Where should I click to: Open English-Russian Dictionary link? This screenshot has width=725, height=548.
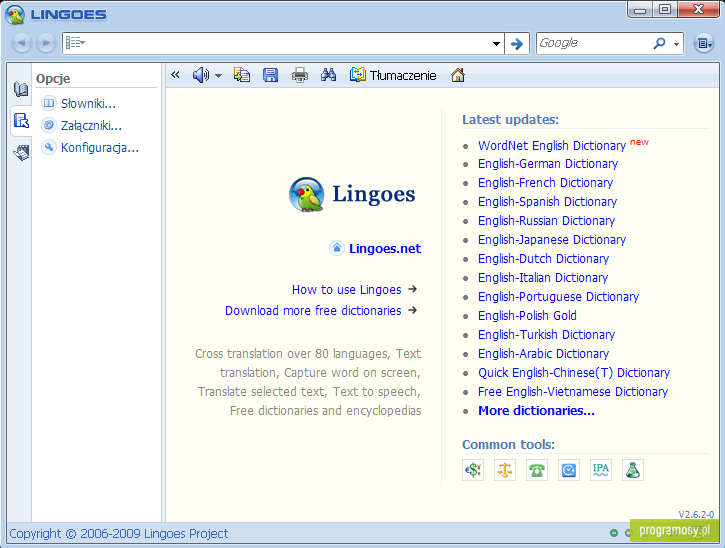pos(547,221)
